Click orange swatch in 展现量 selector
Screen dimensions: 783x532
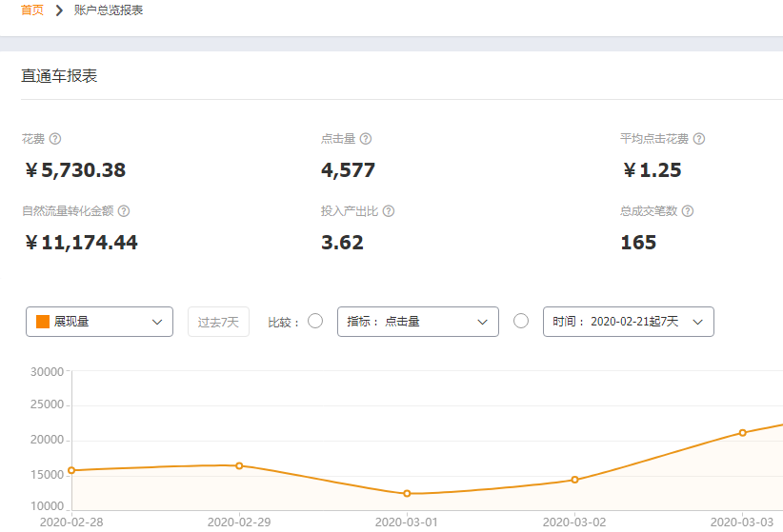[x=43, y=322]
